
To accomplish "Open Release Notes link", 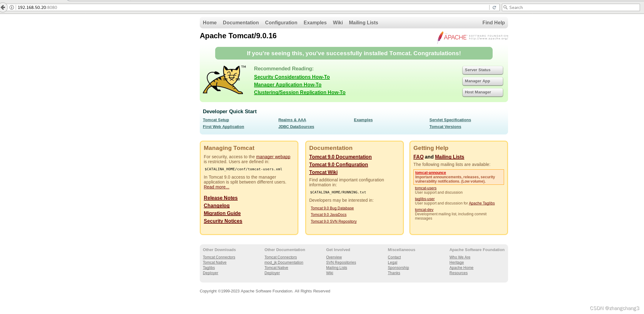I will [x=221, y=198].
